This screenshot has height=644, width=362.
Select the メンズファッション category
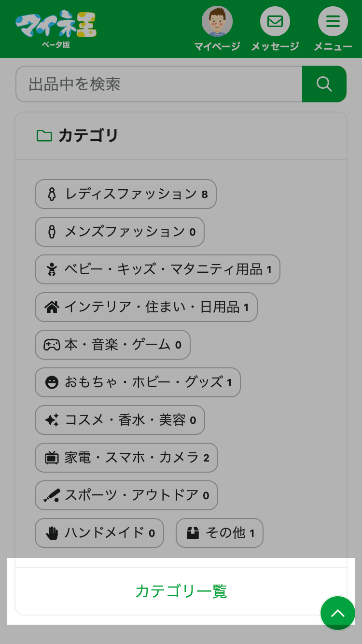[120, 232]
